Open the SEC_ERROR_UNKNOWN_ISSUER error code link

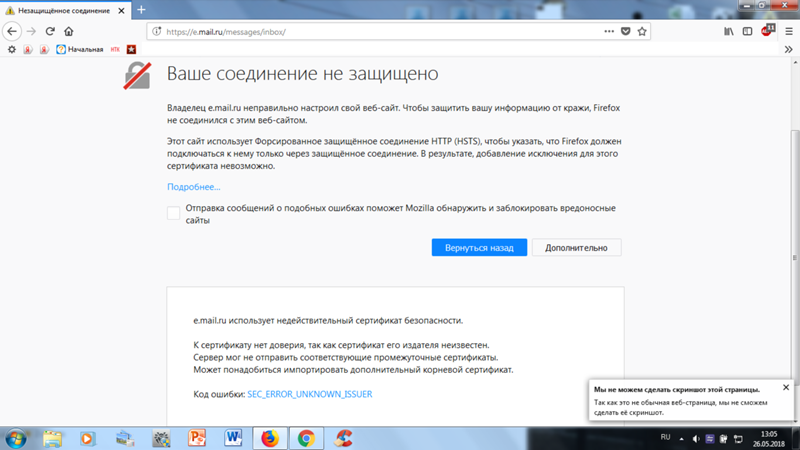(310, 394)
